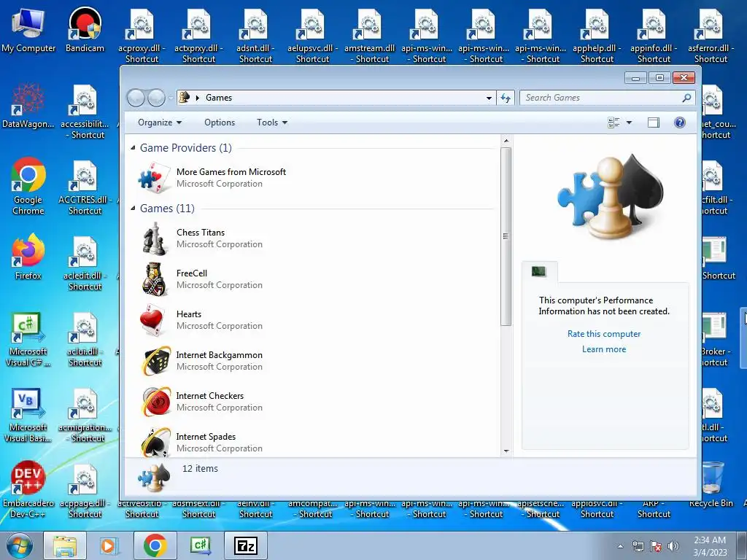Open media player taskbar icon

pos(109,545)
